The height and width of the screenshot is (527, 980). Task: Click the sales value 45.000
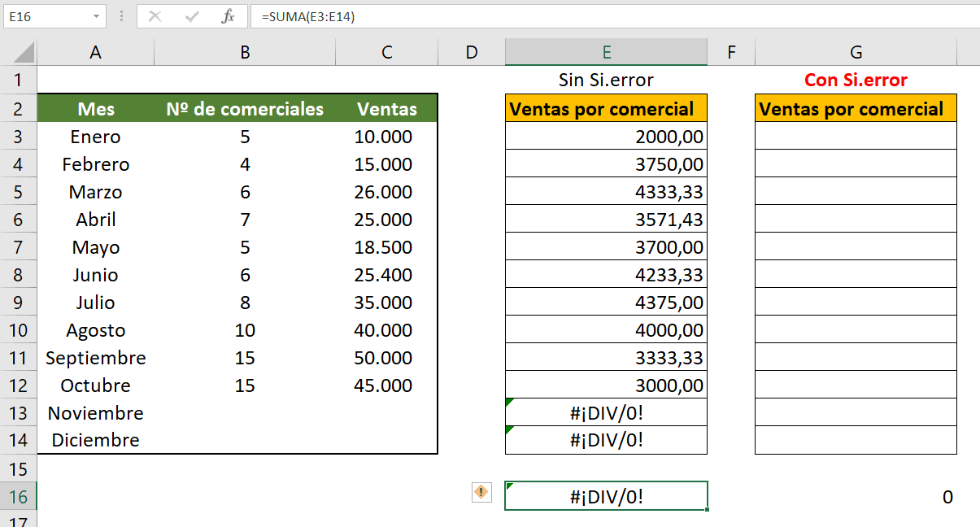click(387, 385)
